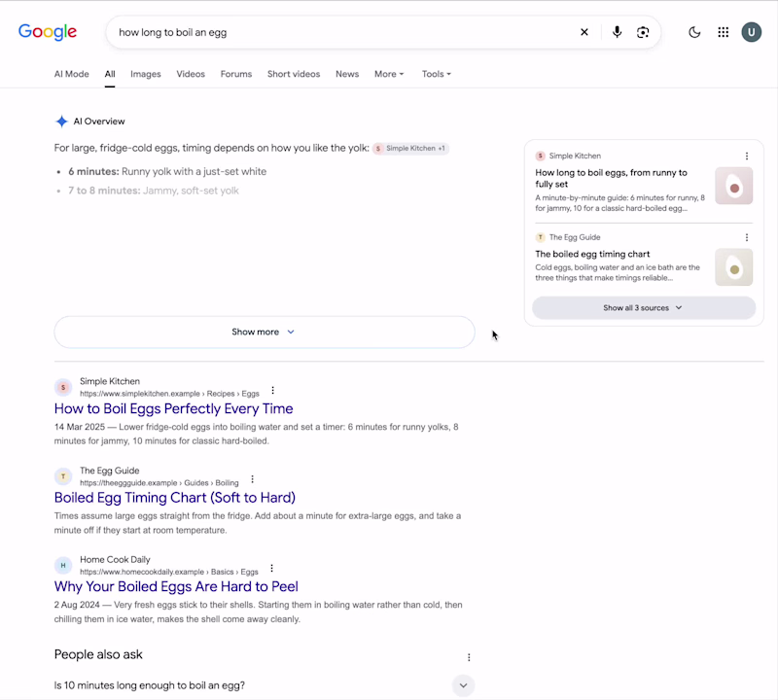Click Home Cook Daily favicon in search results
This screenshot has width=778, height=700.
[x=63, y=565]
